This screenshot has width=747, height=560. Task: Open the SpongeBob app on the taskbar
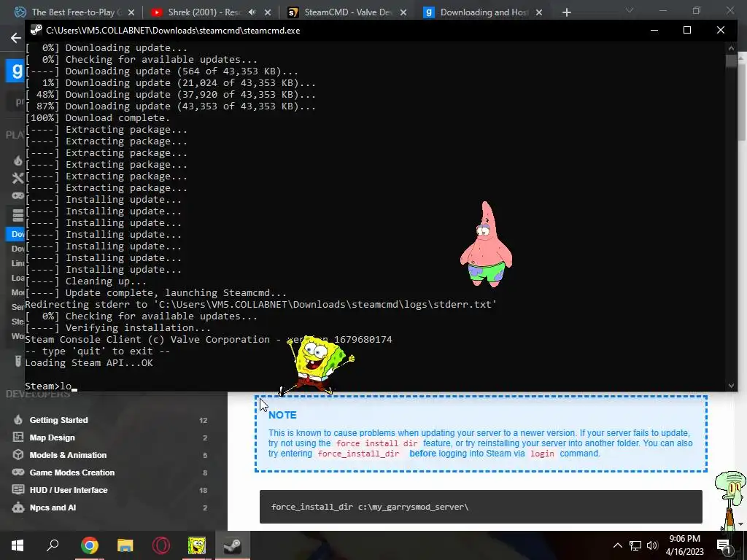(197, 545)
